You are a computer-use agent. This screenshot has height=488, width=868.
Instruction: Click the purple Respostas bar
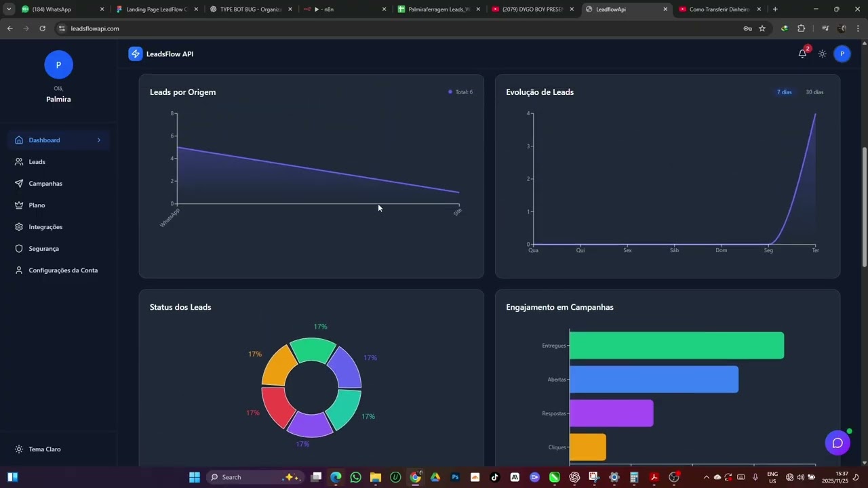coord(611,413)
